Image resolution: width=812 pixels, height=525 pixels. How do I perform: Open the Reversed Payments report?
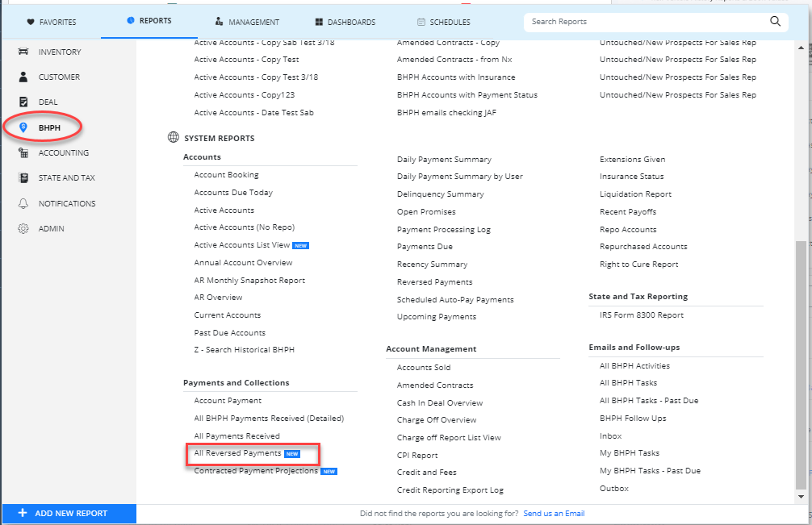point(435,282)
